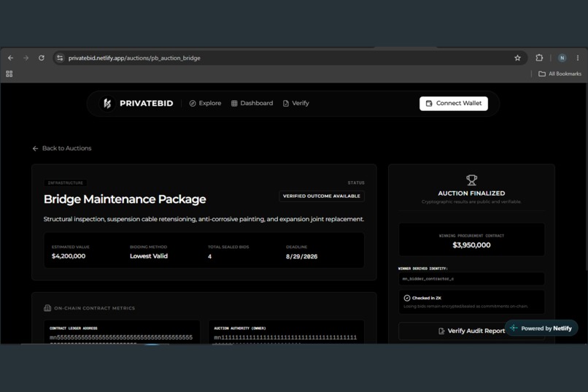The width and height of the screenshot is (588, 392).
Task: Open Chrome three-dot menu
Action: [x=578, y=58]
